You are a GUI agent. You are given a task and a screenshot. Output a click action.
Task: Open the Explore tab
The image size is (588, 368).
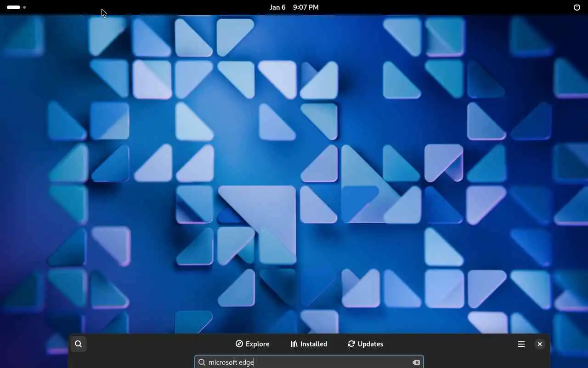[x=253, y=344]
